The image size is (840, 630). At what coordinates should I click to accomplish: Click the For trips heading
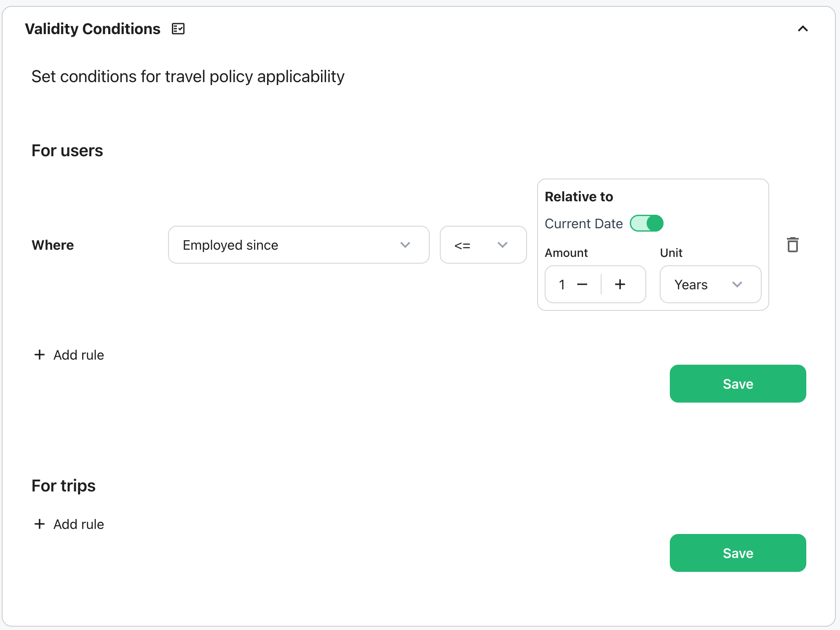(x=64, y=486)
